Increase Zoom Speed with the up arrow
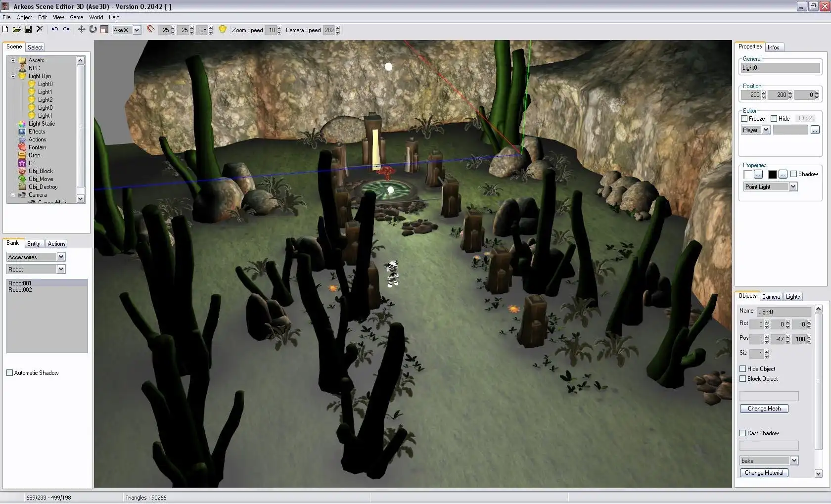 point(279,28)
